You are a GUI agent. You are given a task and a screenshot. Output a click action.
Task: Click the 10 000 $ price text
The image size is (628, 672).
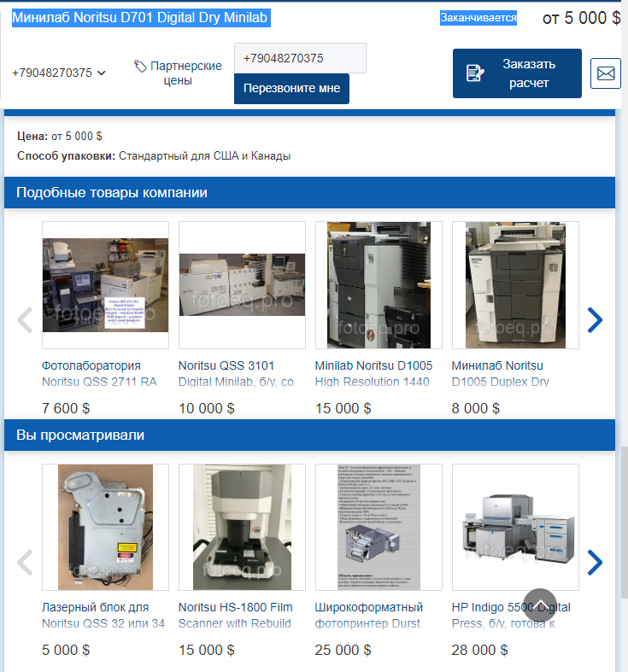click(206, 408)
